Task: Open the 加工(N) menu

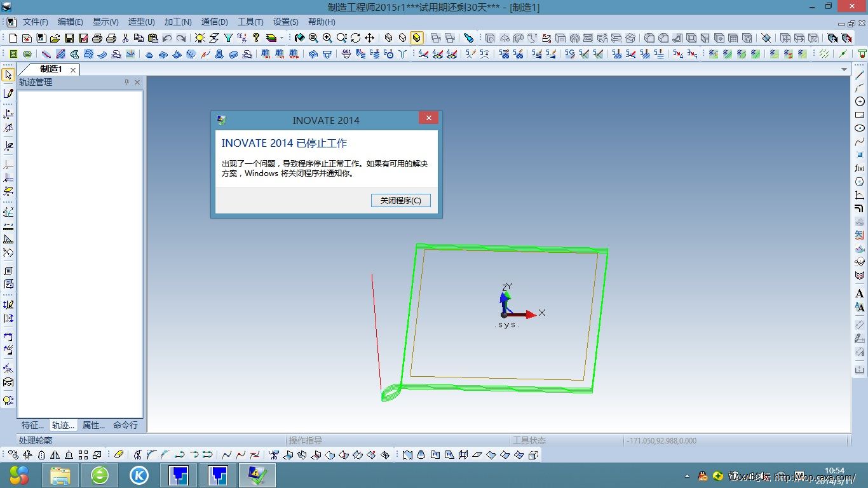Action: 178,22
